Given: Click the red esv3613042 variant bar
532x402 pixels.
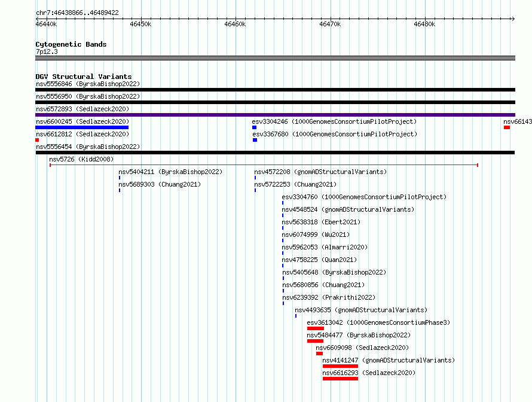Looking at the screenshot, I should (316, 328).
